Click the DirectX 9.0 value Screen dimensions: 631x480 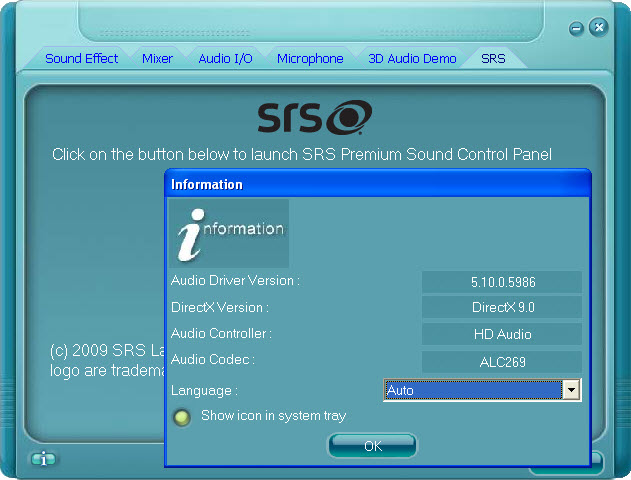[x=502, y=307]
